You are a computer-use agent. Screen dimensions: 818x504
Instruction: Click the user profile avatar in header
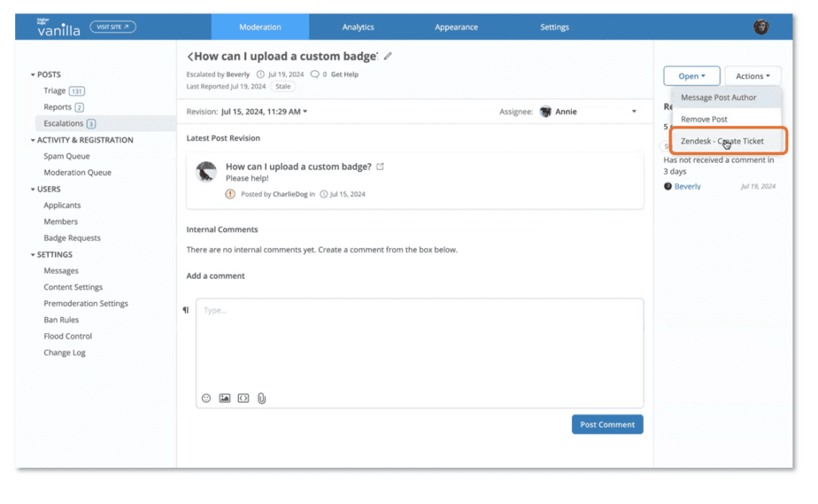[x=760, y=27]
